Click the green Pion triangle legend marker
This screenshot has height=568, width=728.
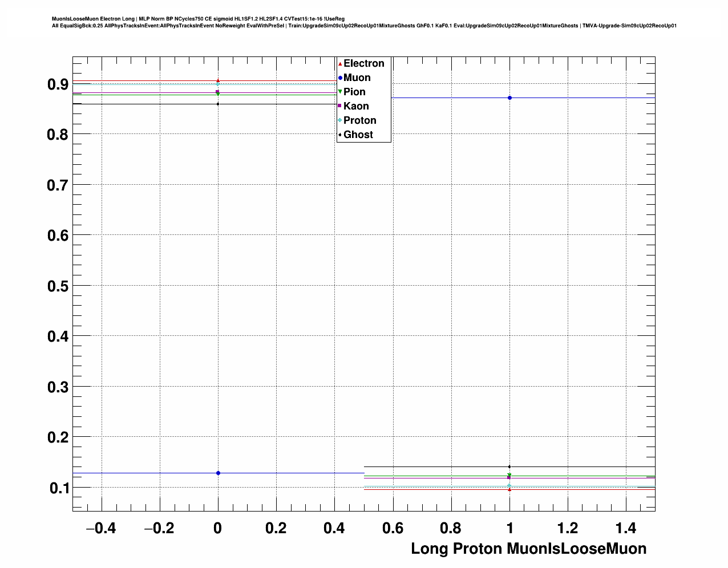tap(340, 92)
